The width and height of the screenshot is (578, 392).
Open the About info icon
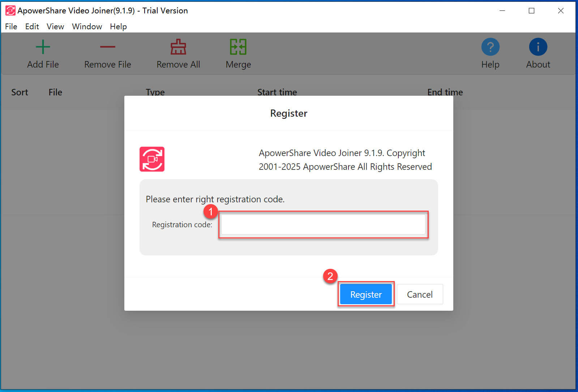[x=538, y=47]
